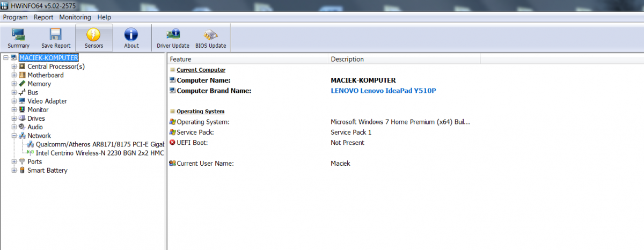Click the Audio speaker icon

[x=22, y=127]
